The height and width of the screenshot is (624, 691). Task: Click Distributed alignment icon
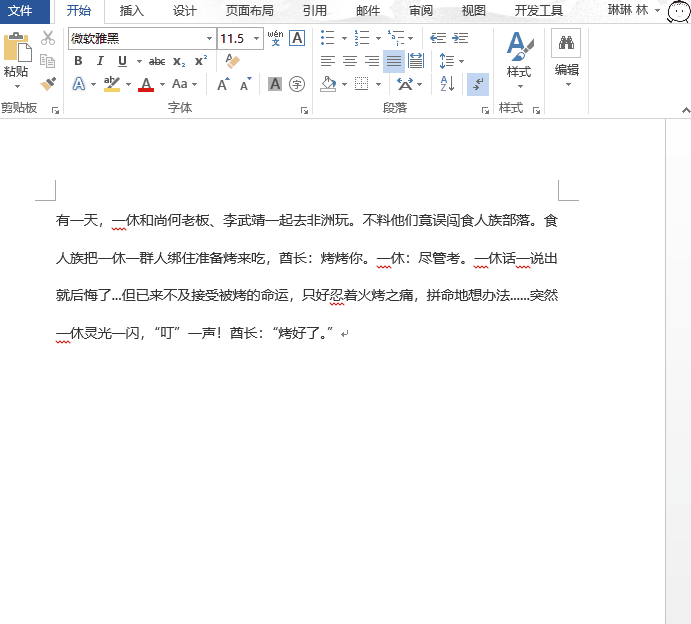pos(416,61)
